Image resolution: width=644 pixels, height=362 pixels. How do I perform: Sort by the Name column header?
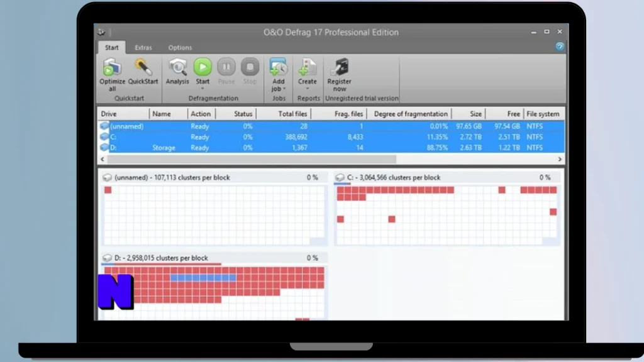169,114
